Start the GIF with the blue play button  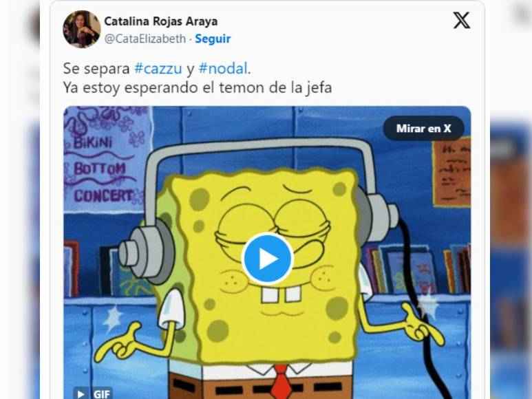[x=267, y=258]
